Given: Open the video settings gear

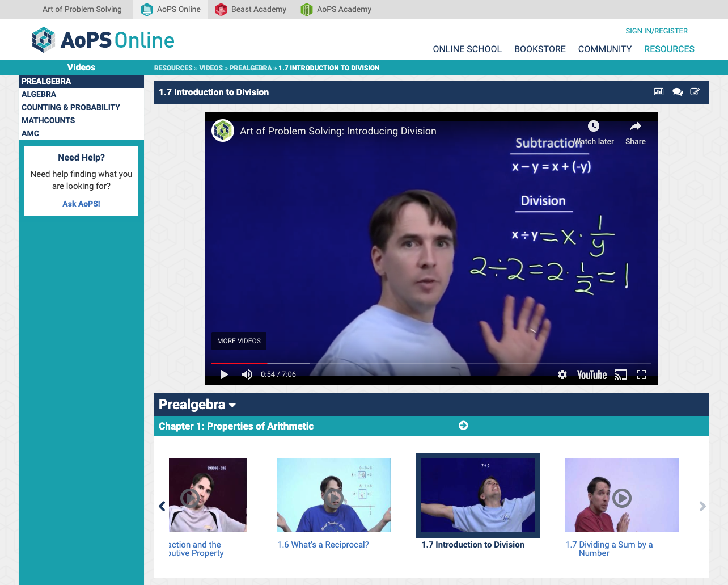Looking at the screenshot, I should tap(562, 374).
